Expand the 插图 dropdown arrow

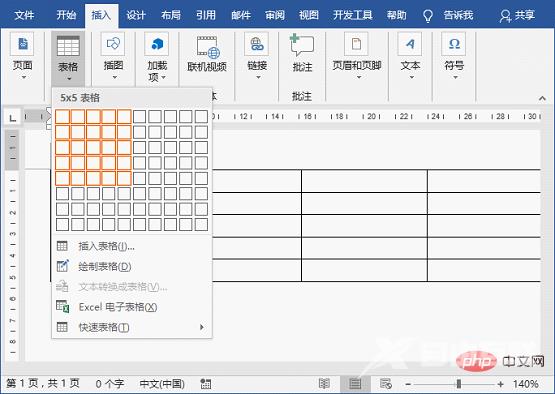(x=115, y=77)
